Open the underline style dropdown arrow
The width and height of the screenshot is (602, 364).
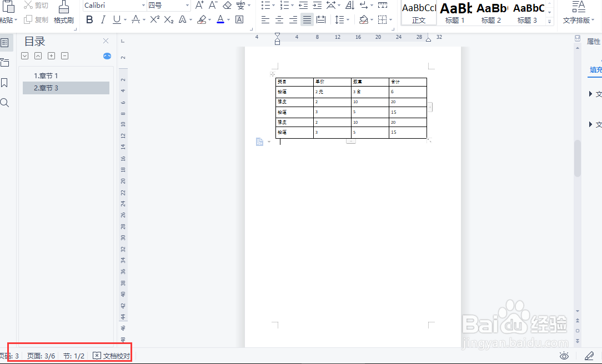click(x=125, y=20)
